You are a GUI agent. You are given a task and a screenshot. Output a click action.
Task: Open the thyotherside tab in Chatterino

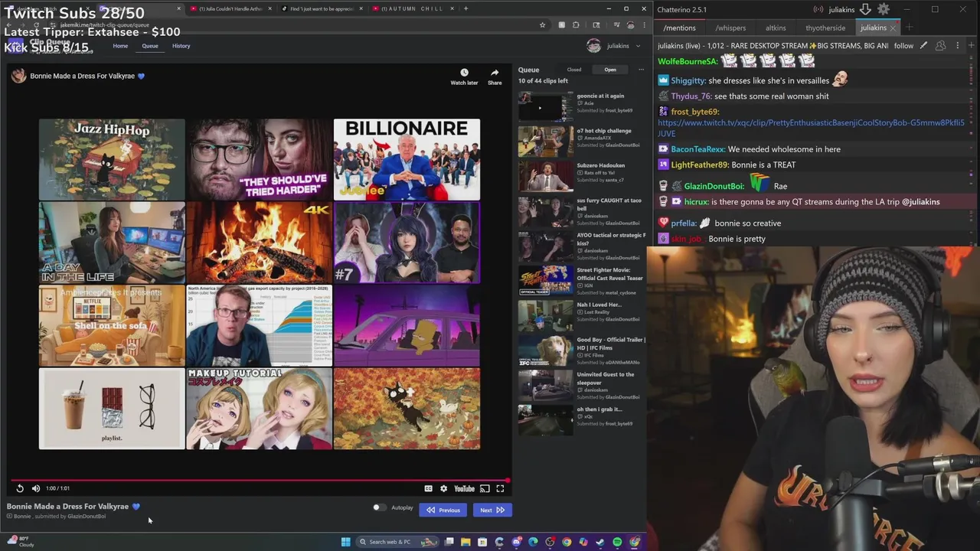(x=825, y=28)
